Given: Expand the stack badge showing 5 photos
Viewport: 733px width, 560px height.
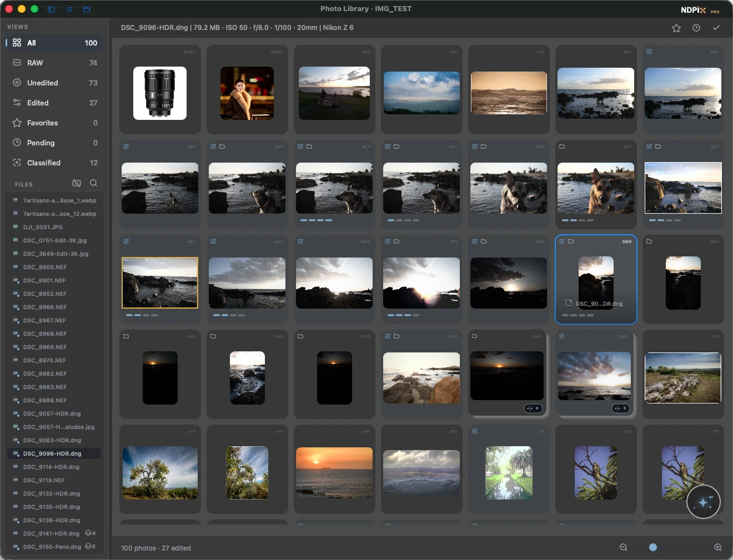Looking at the screenshot, I should (620, 408).
